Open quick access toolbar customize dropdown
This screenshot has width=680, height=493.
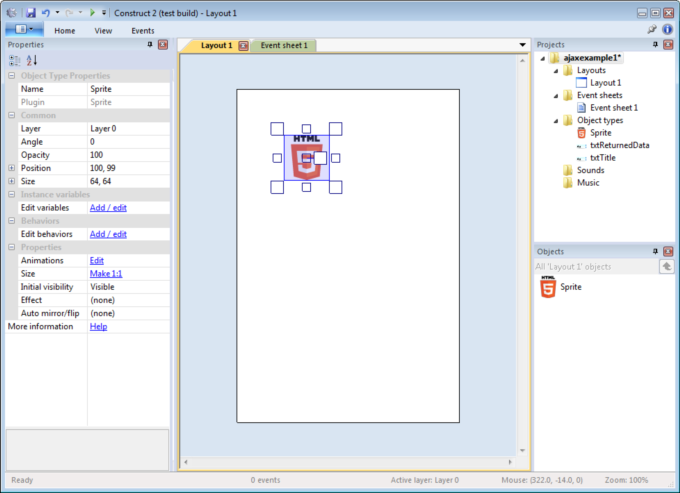coord(104,13)
